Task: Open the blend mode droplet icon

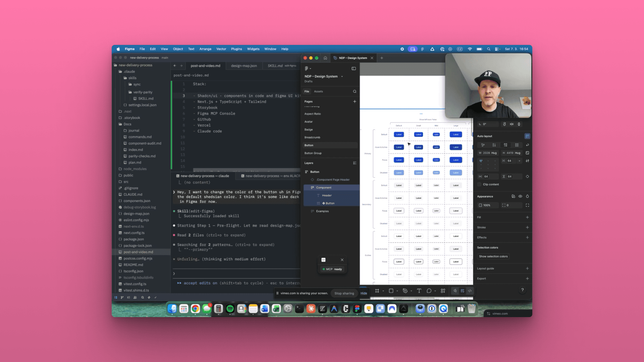Action: pyautogui.click(x=527, y=196)
